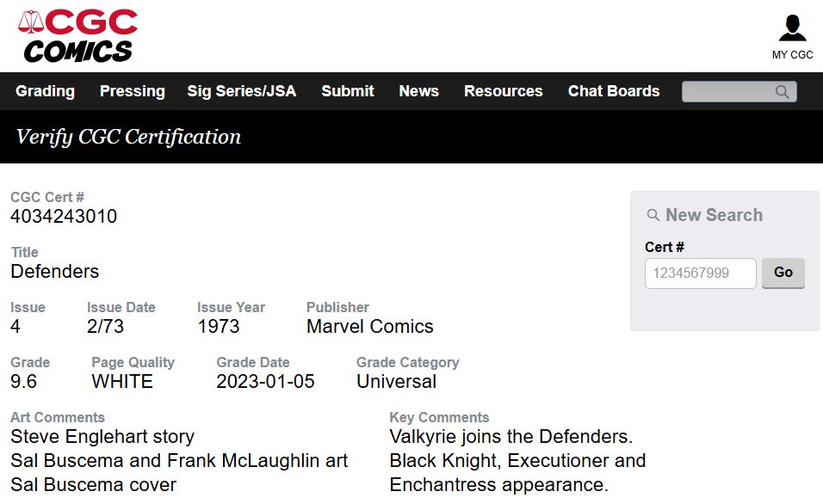Focus the site search field in the navigation bar
The height and width of the screenshot is (504, 823).
727,92
